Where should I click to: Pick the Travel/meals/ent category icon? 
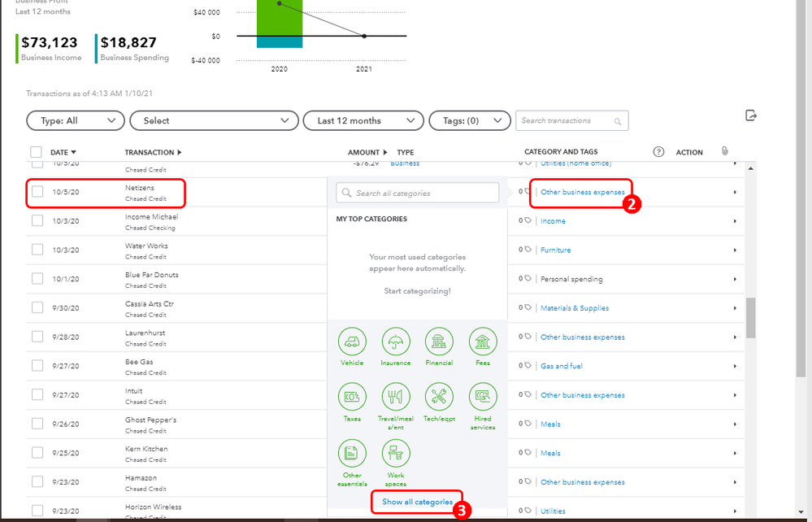coord(396,397)
